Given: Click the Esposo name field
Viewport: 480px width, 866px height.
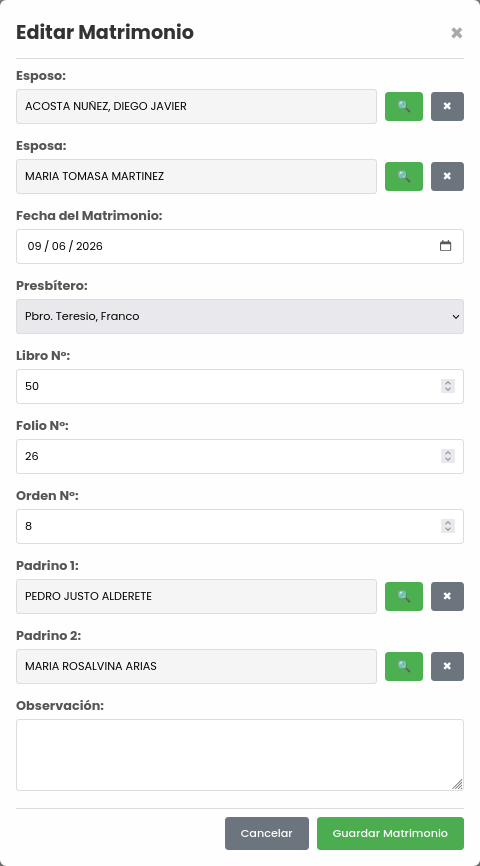Looking at the screenshot, I should pos(196,106).
